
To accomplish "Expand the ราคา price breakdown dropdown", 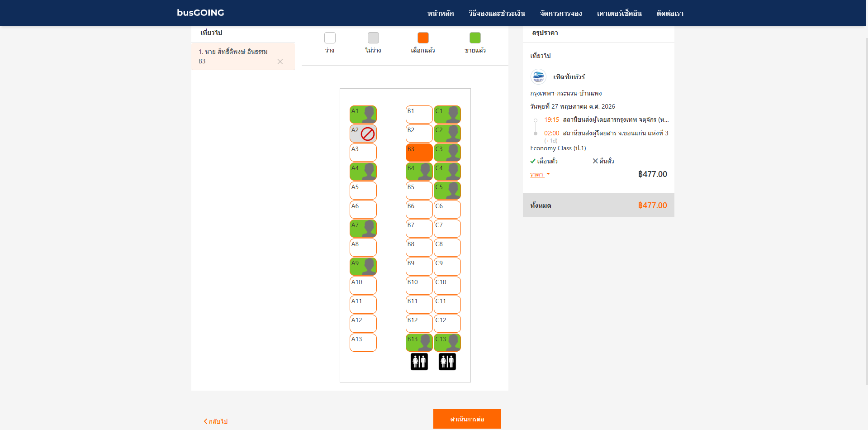I will (x=540, y=174).
